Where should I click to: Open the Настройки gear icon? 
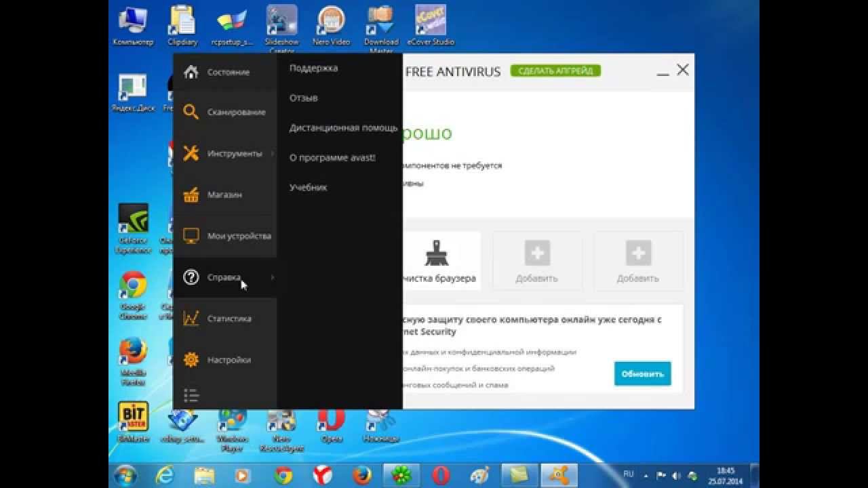pyautogui.click(x=191, y=360)
